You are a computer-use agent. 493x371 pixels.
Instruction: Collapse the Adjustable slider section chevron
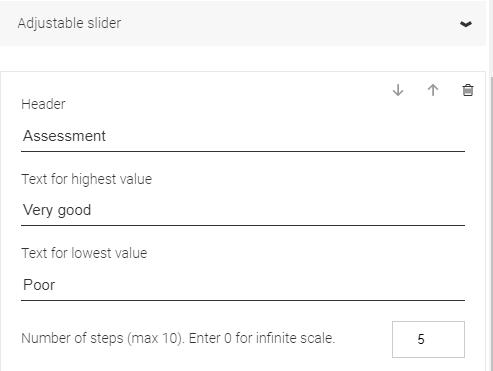click(466, 24)
